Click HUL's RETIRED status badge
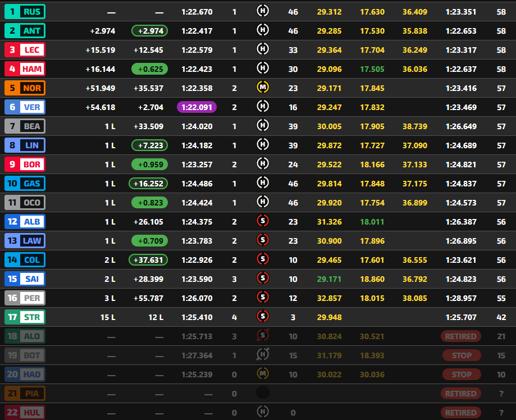Screen dimensions: 516x420 [461, 413]
